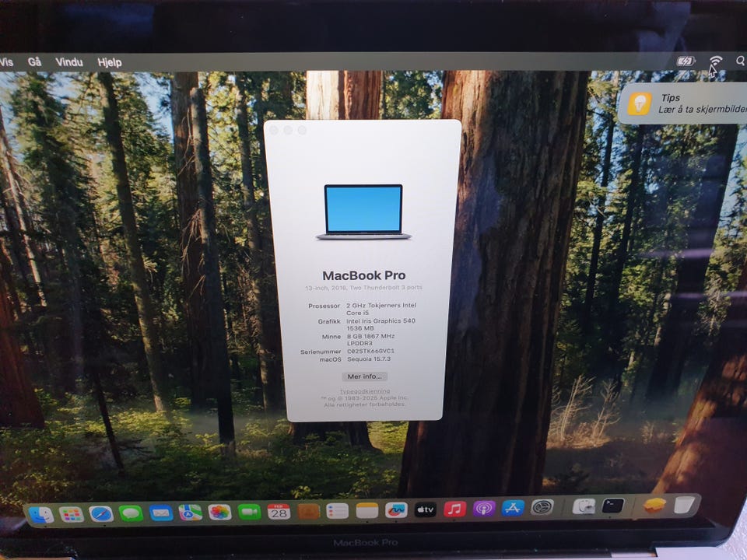Open Calendar showing 28 in Dock
The image size is (747, 560).
coord(279,512)
